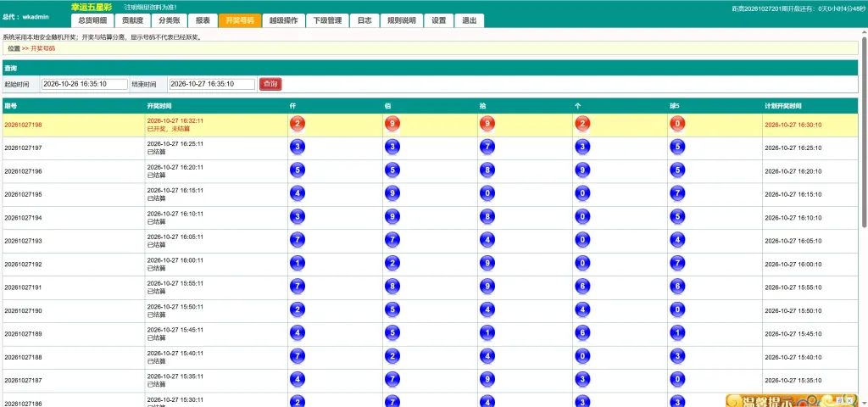The height and width of the screenshot is (407, 868).
Task: Click the countdown timer text at top right
Action: click(797, 8)
